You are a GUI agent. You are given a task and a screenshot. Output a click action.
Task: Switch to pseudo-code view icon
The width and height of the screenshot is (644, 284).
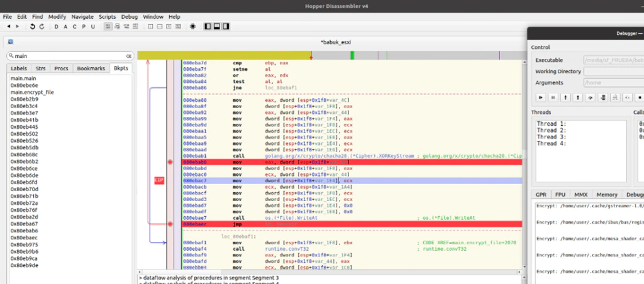(x=126, y=26)
